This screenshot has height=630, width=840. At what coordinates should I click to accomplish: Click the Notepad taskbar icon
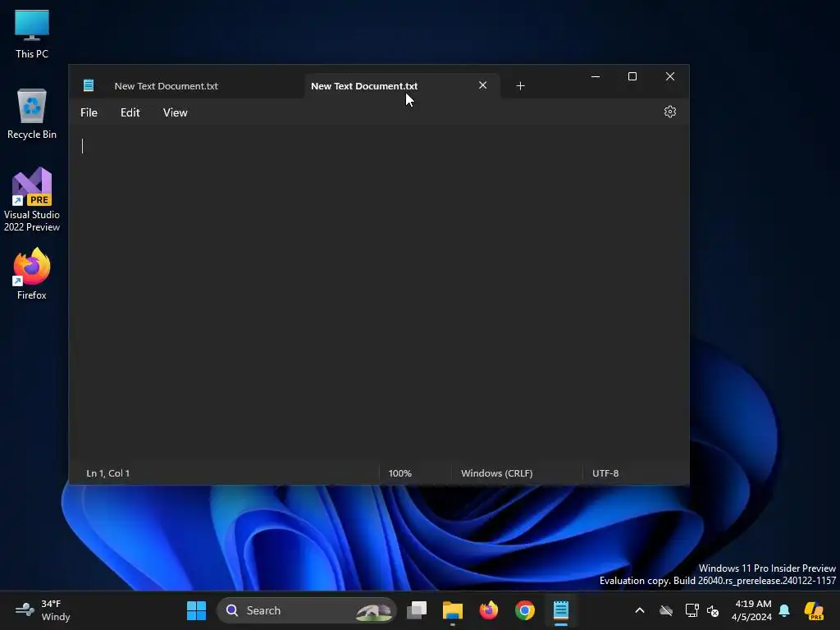[560, 610]
